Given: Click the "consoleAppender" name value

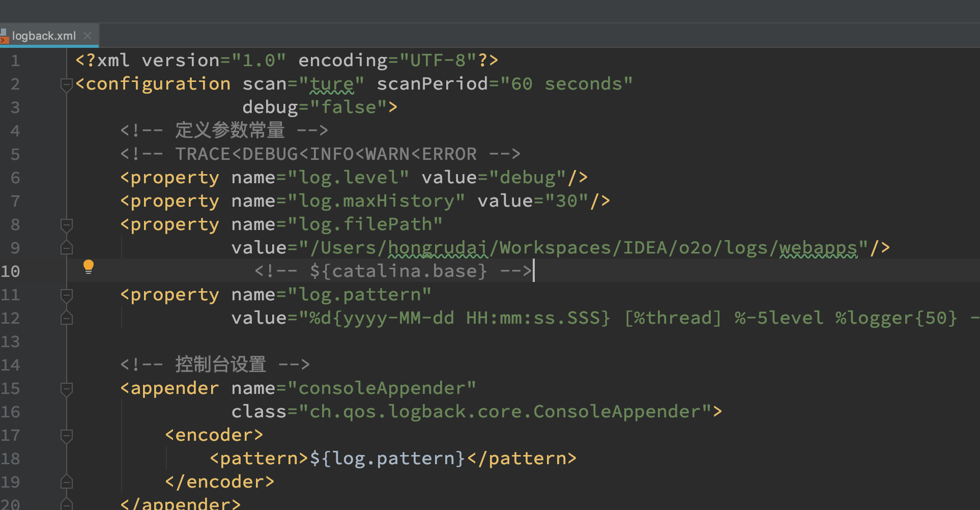Looking at the screenshot, I should pos(382,388).
